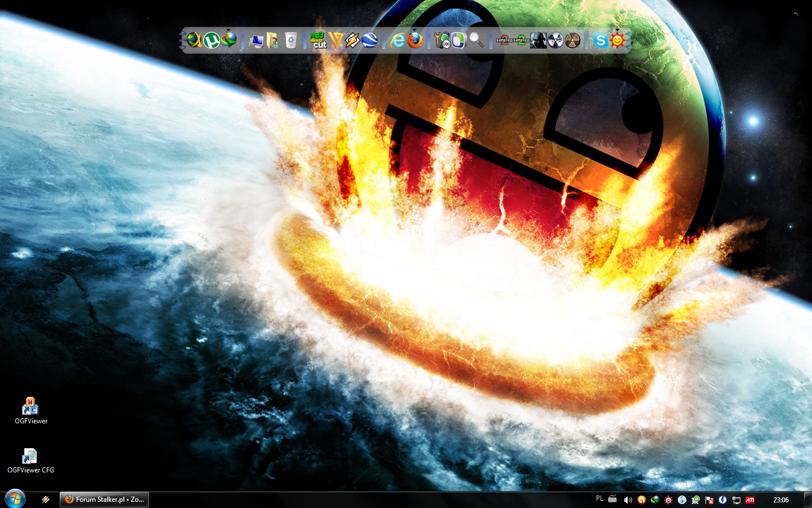Click the magnifying glass dock icon
Screen dimensions: 812x508
[476, 40]
